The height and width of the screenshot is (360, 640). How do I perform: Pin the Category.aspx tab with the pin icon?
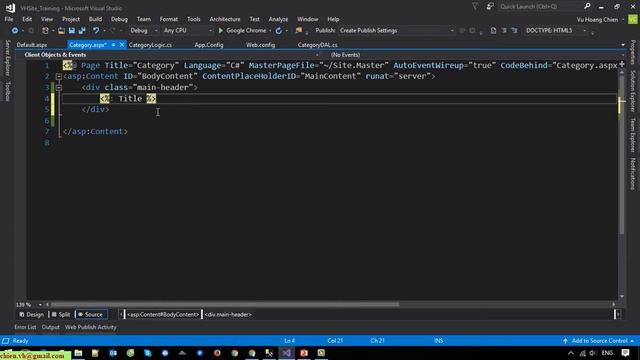[x=113, y=45]
